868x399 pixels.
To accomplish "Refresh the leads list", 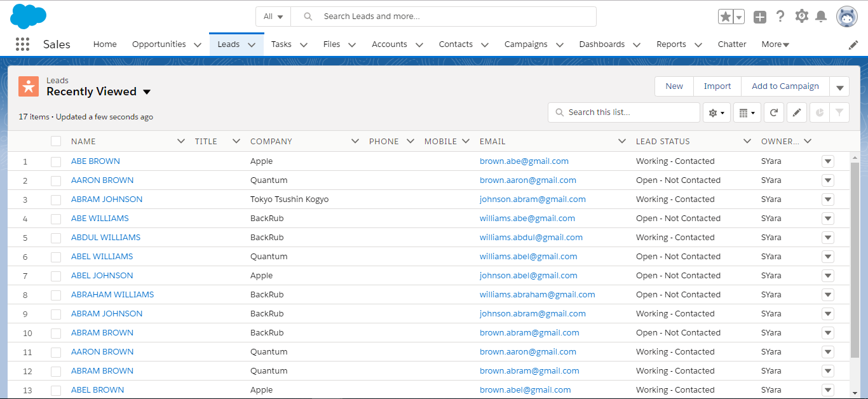I will [773, 112].
